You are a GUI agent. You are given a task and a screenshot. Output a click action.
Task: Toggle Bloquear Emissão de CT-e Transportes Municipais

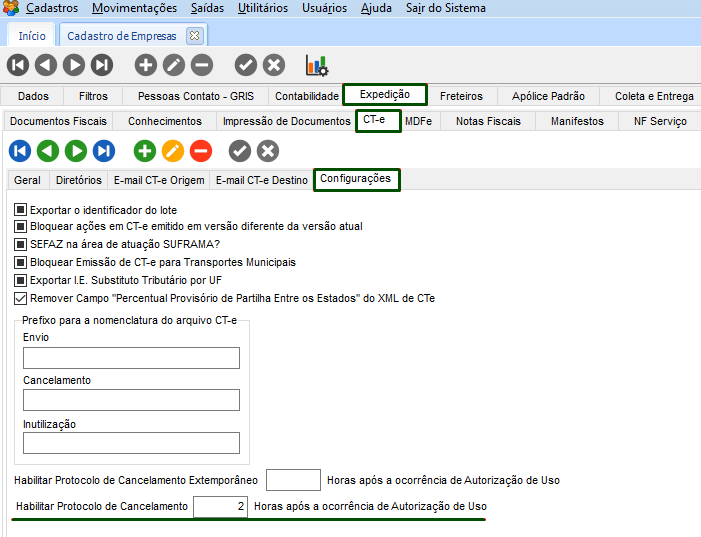(x=20, y=262)
